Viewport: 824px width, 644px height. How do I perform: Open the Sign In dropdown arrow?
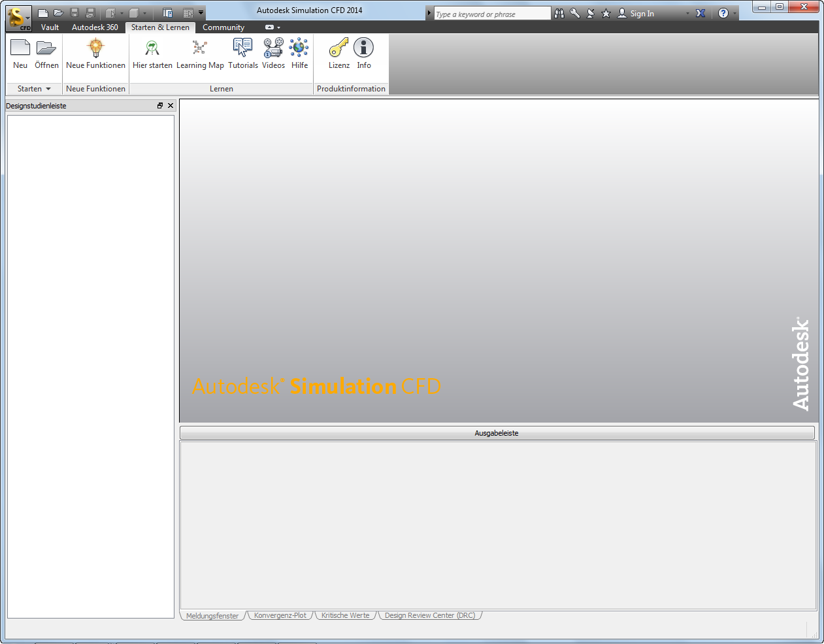click(687, 14)
